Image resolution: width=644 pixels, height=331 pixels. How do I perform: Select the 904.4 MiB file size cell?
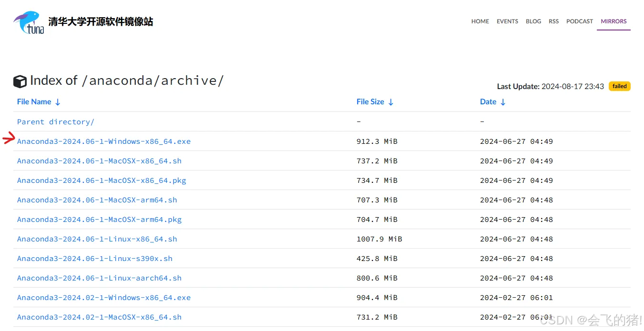point(377,298)
